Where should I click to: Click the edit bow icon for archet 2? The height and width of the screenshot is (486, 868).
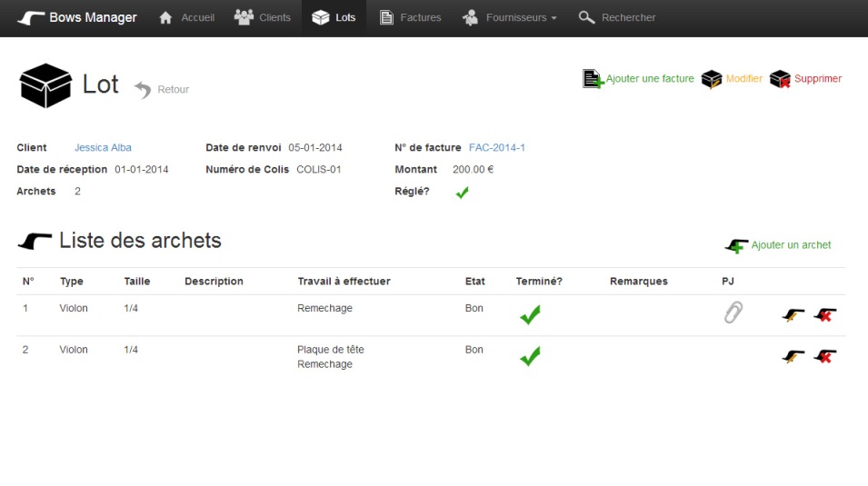[793, 356]
